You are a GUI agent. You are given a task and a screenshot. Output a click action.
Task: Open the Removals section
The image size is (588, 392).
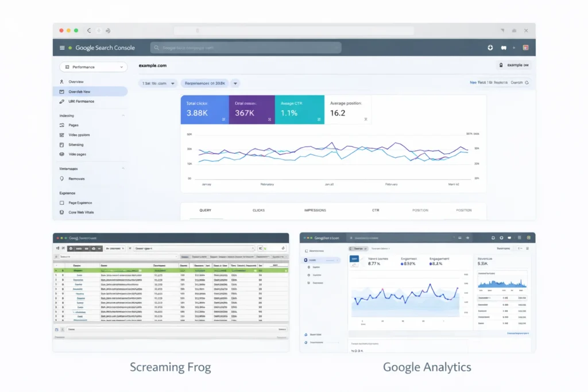point(76,178)
